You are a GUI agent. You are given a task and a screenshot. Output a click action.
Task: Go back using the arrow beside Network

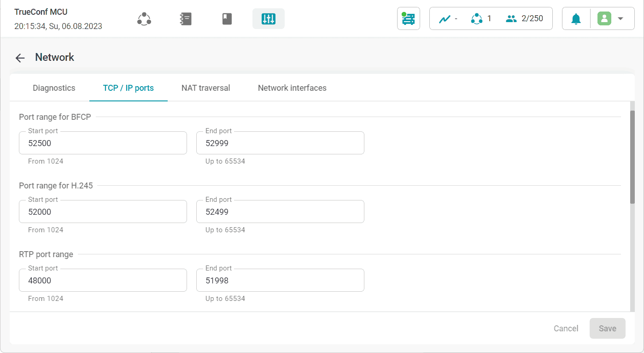coord(20,58)
